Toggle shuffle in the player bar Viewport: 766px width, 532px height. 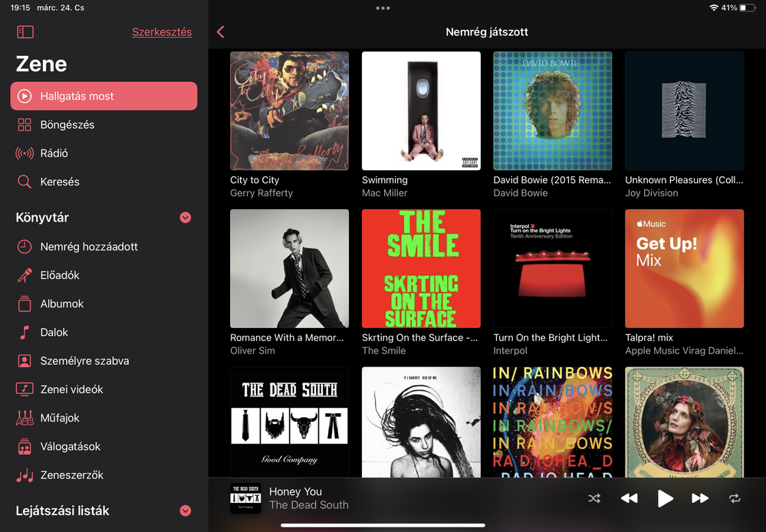click(594, 498)
